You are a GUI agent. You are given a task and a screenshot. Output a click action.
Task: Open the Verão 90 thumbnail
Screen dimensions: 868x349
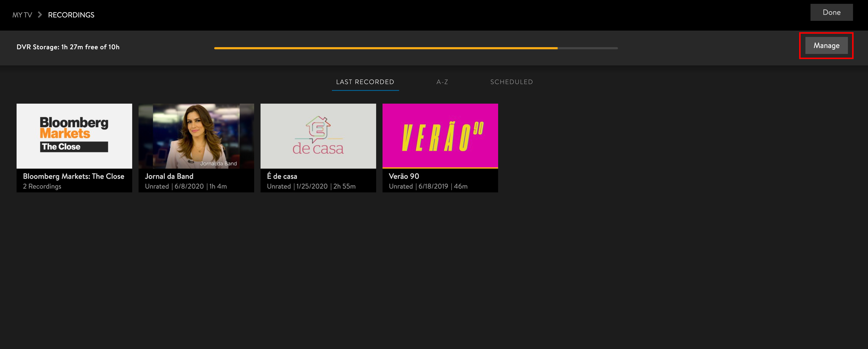click(440, 136)
